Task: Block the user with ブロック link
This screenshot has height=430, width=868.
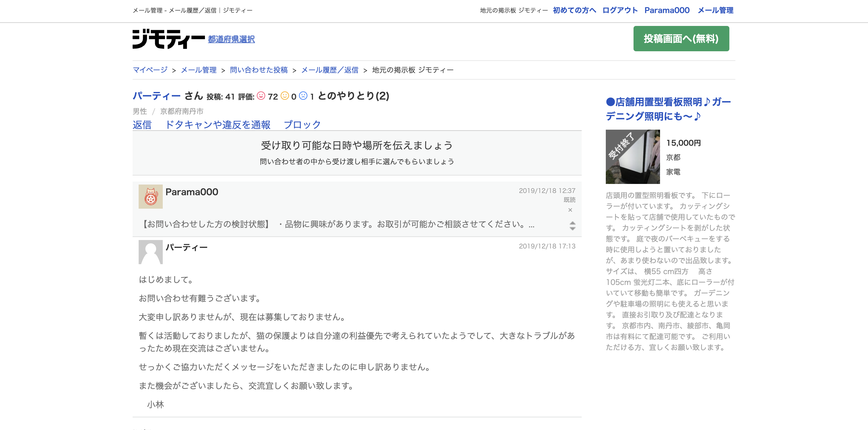Action: tap(302, 125)
